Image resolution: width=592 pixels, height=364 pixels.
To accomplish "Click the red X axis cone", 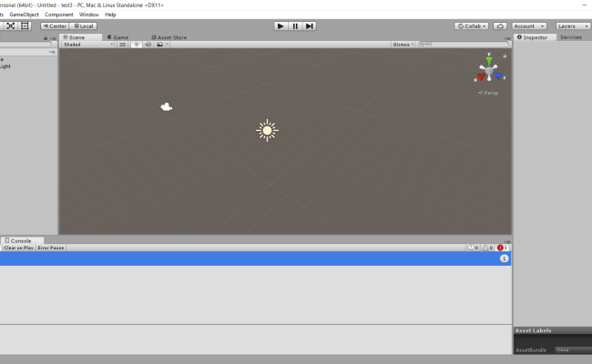I will click(481, 77).
